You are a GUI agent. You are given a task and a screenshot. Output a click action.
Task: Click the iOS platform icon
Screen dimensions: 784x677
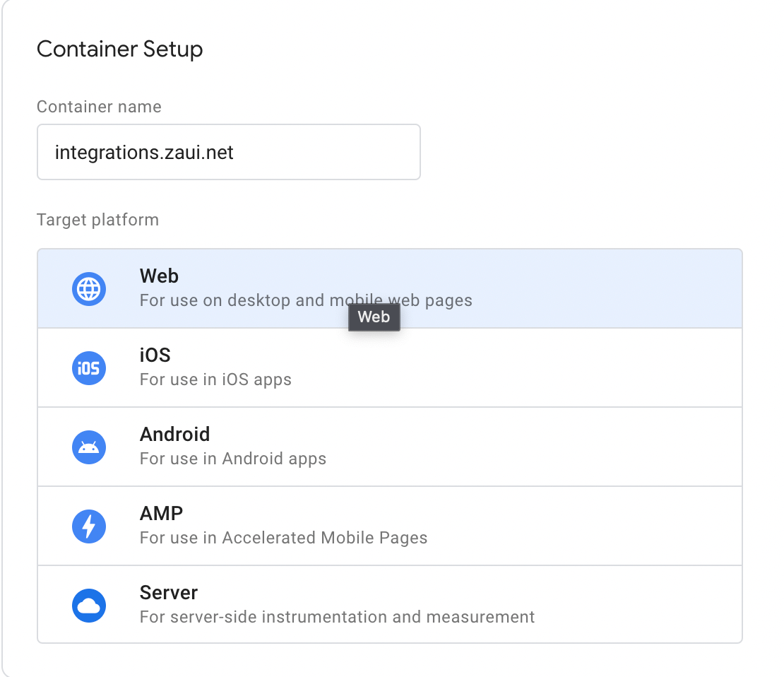(89, 367)
